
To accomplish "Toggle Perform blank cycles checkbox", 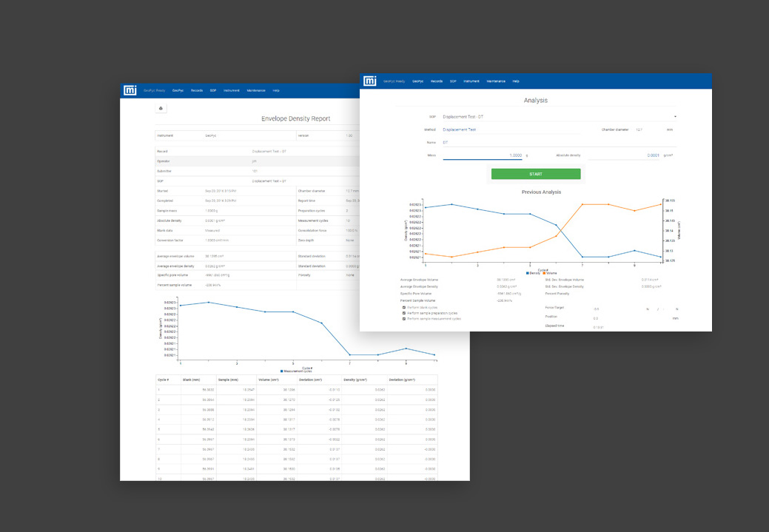I will pos(404,307).
